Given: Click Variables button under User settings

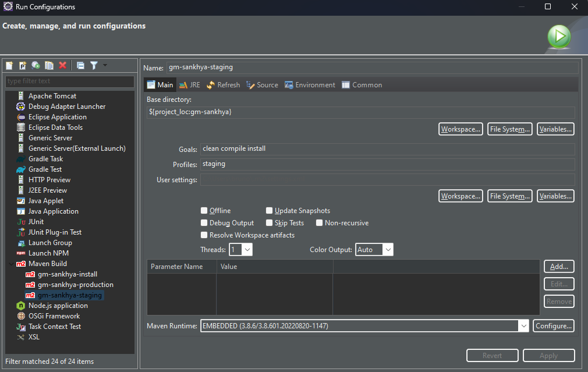Looking at the screenshot, I should [x=555, y=196].
